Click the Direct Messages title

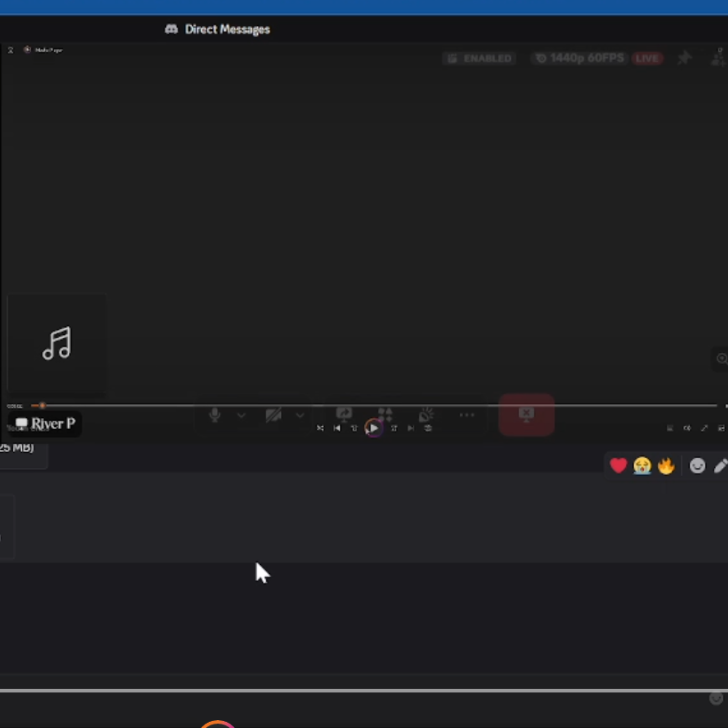click(227, 29)
